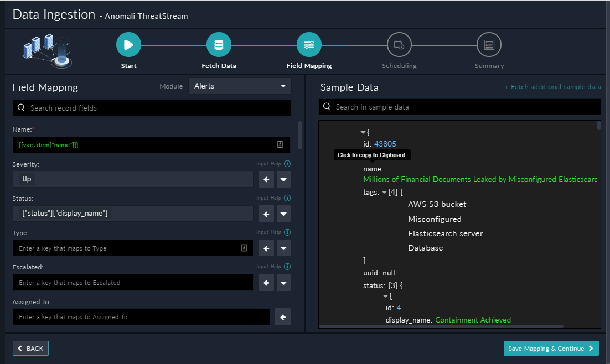Click left arrow button beside Assigned To
Image resolution: width=610 pixels, height=364 pixels.
coord(283,317)
